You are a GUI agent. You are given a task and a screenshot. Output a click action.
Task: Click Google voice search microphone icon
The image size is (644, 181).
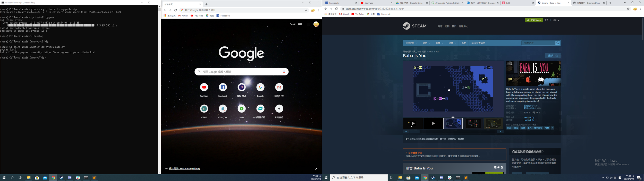click(x=284, y=72)
